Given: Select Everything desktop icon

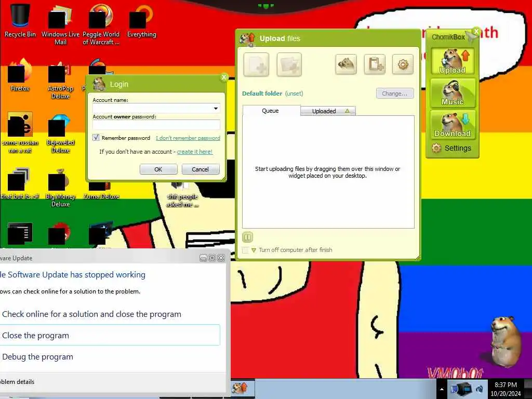Looking at the screenshot, I should tap(141, 20).
